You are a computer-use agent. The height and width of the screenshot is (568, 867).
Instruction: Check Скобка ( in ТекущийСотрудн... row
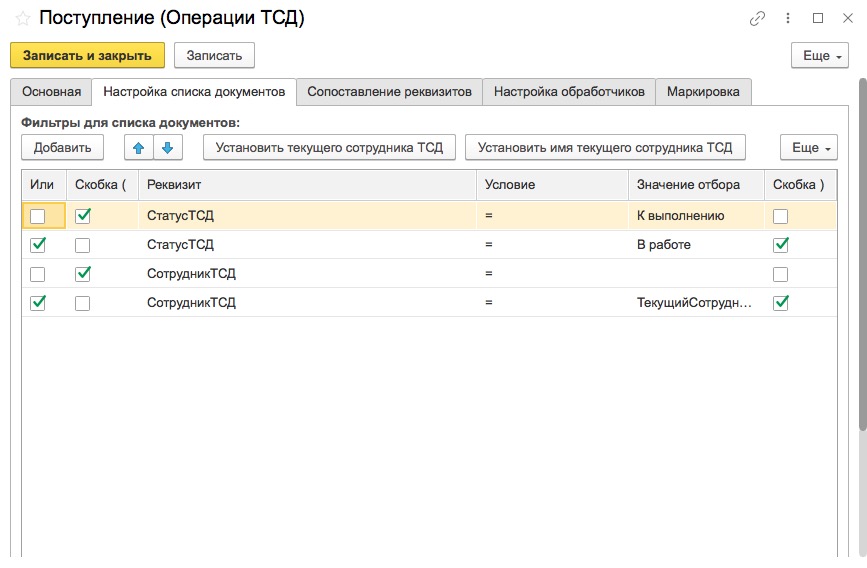(82, 303)
